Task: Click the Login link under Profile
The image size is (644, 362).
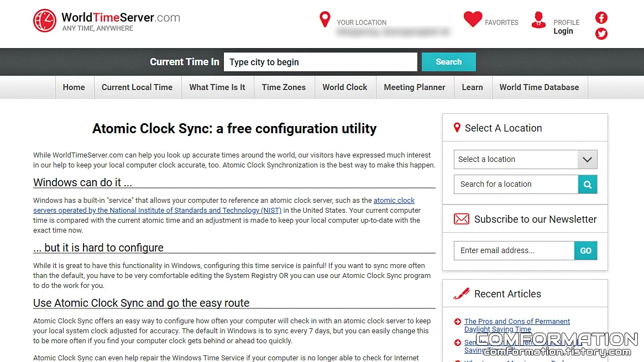Action: click(563, 31)
